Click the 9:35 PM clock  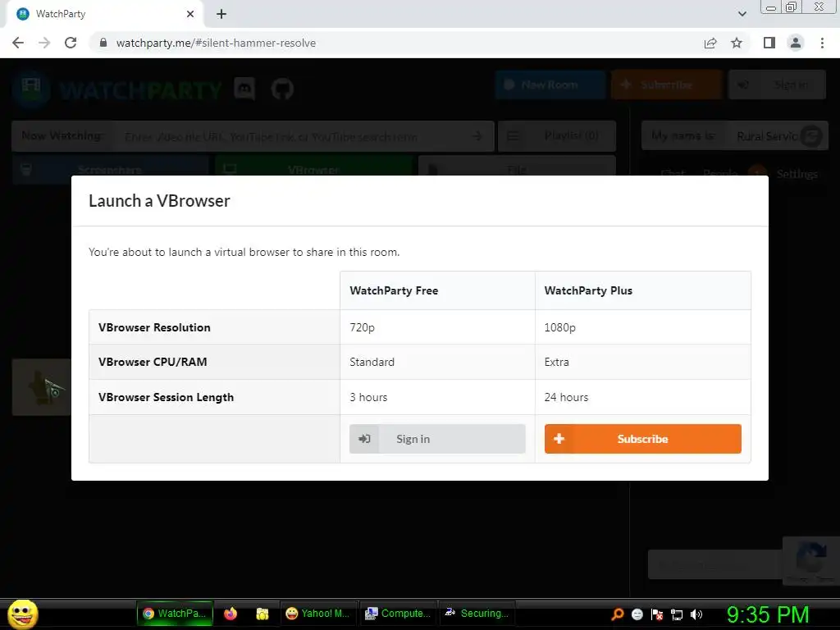[x=768, y=614]
